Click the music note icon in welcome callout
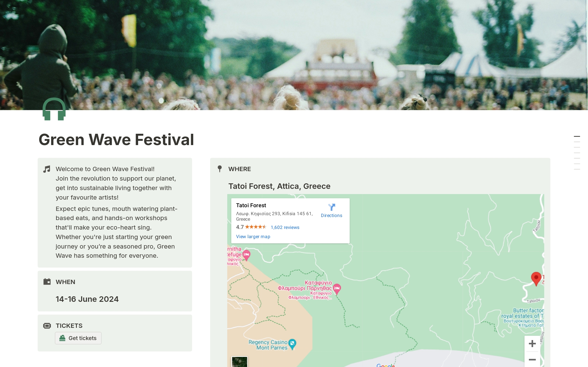 point(47,169)
